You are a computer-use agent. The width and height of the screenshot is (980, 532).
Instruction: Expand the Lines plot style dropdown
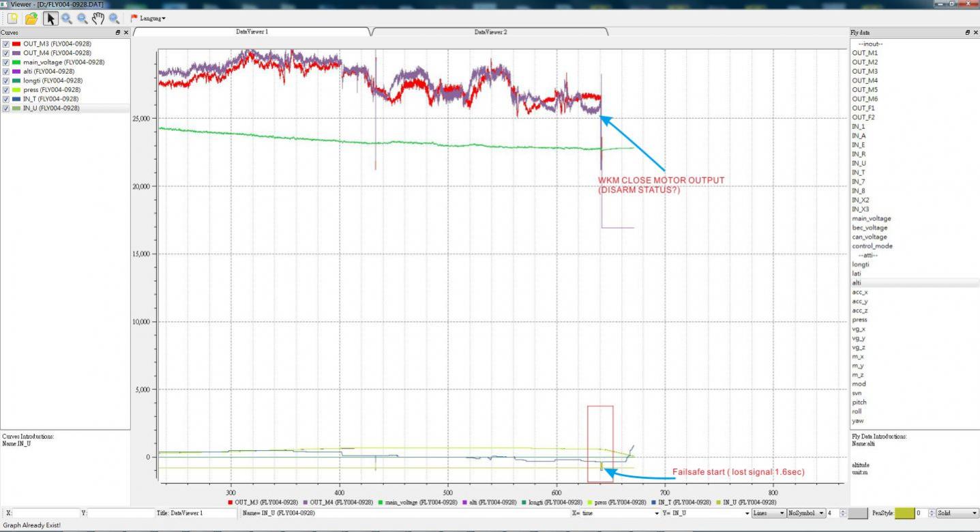767,513
